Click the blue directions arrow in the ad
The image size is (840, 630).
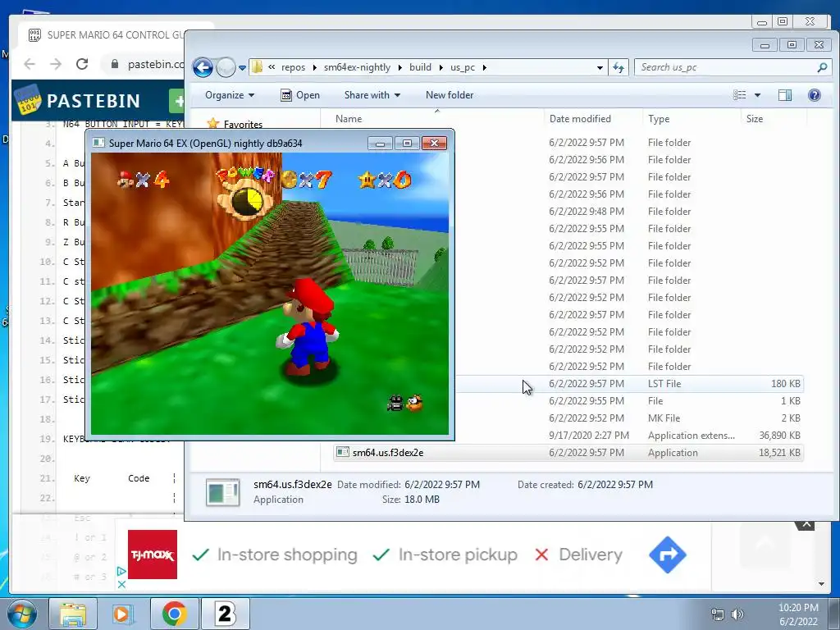point(668,555)
